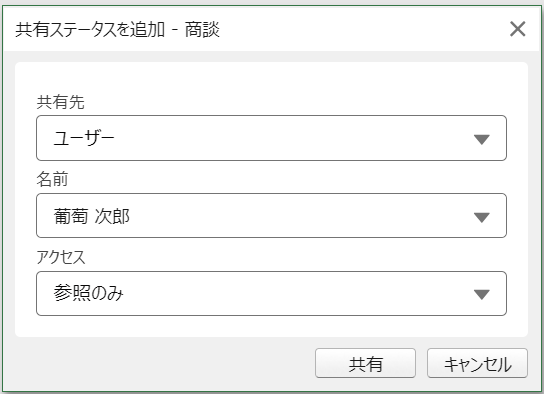
Task: Open the 参照のみ access combo box
Action: (x=271, y=293)
